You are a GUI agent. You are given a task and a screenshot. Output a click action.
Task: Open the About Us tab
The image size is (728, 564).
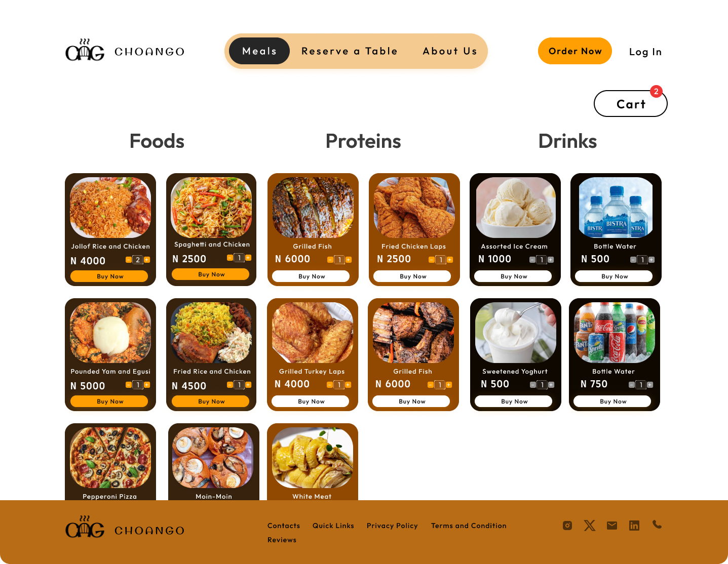(450, 51)
